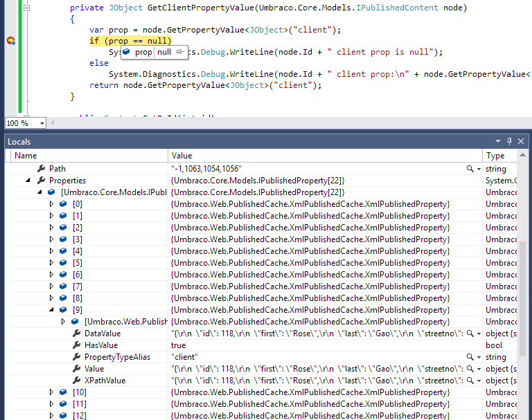This screenshot has height=420, width=532.
Task: Select the wrench icon beside DataValue
Action: 77,334
